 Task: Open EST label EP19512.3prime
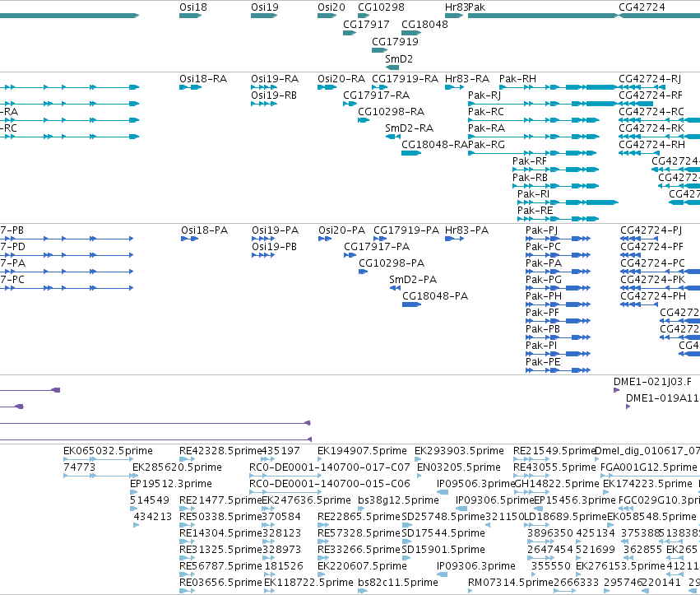pos(171,484)
